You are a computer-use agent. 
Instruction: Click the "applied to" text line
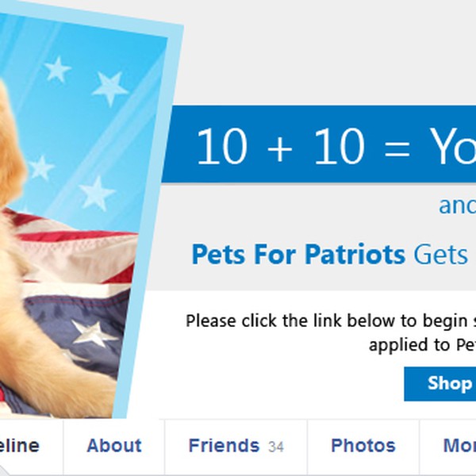pos(422,344)
